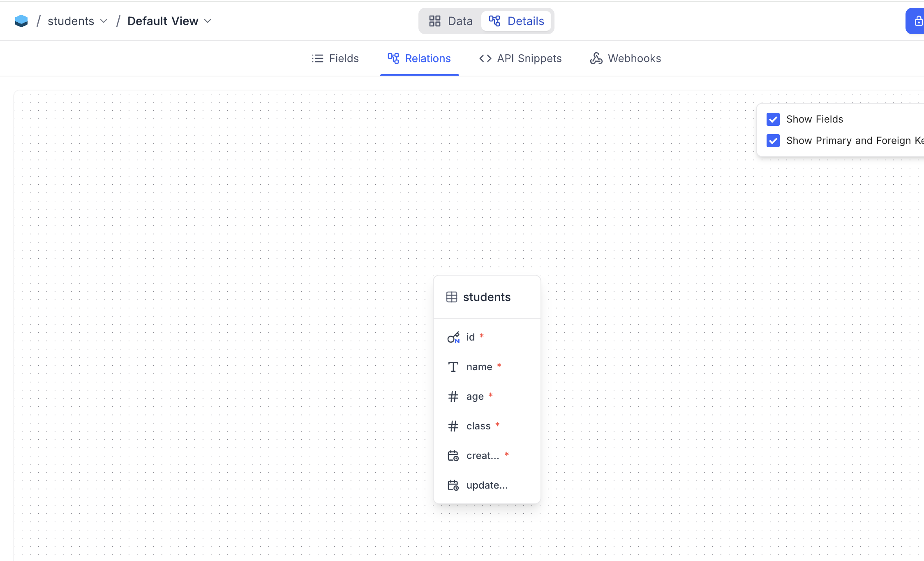Uncheck the Show Fields checkbox

[773, 119]
